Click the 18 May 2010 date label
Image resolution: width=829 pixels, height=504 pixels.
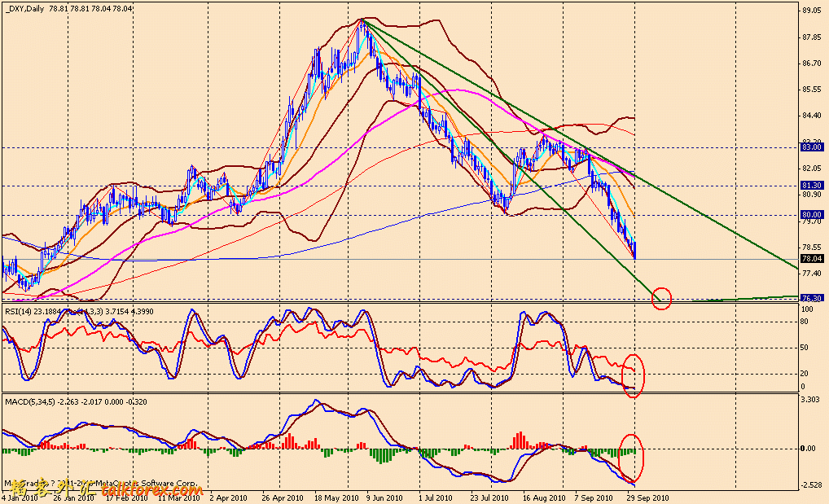pos(336,498)
